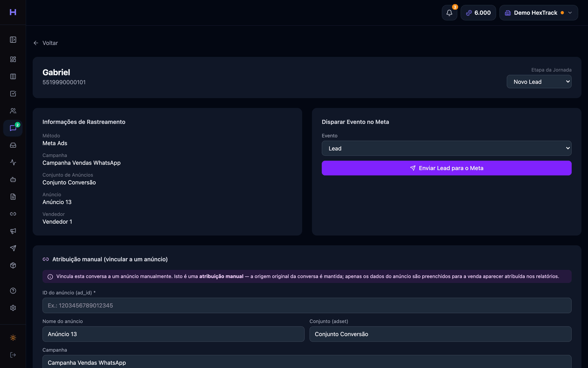Expand the Demo HexTrack account dropdown
Screen dimensions: 588x368
pos(538,13)
